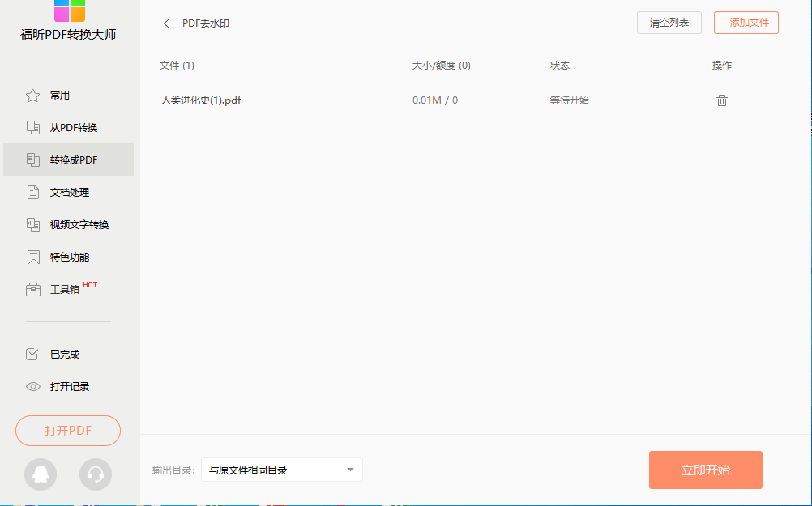Click the 大小/额度 (0) column header

(441, 66)
